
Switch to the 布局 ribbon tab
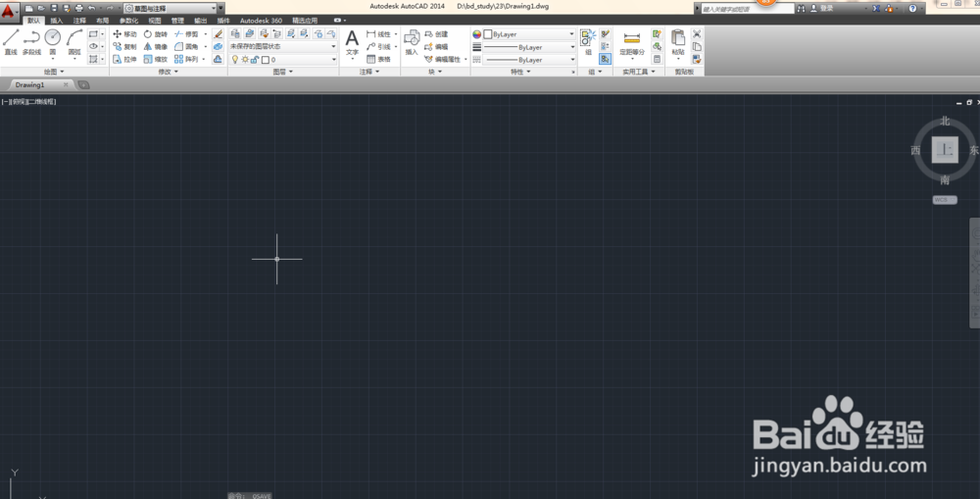pos(103,21)
